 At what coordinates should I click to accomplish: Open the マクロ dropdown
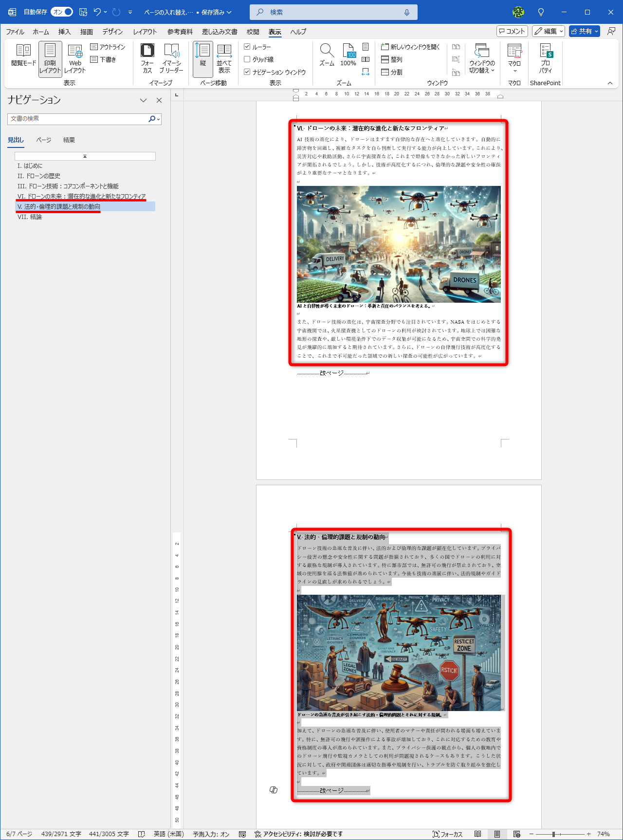[514, 59]
